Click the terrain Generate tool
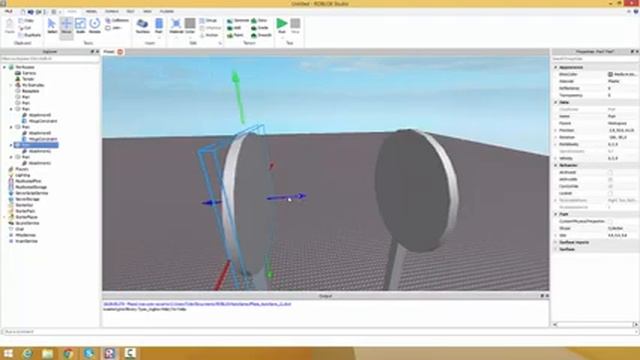 pos(238,20)
